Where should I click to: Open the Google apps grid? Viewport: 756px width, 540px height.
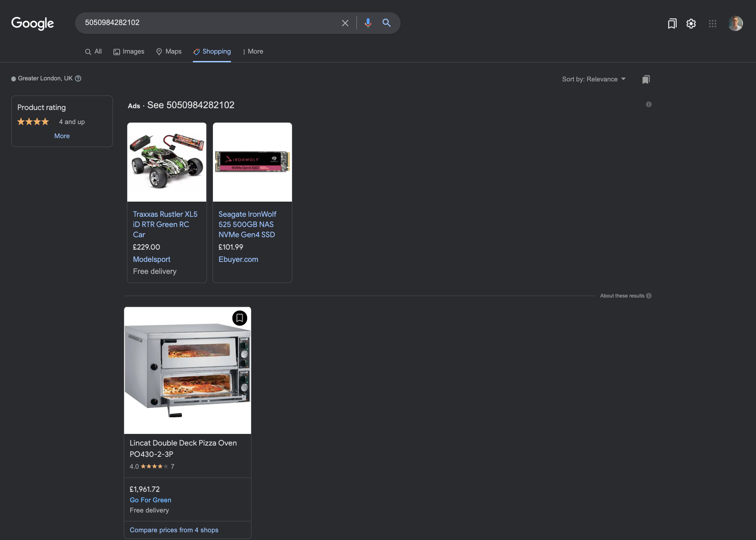click(713, 24)
